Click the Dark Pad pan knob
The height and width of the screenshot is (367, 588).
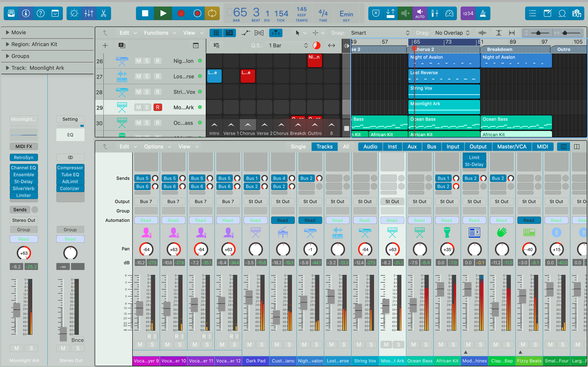pos(256,249)
